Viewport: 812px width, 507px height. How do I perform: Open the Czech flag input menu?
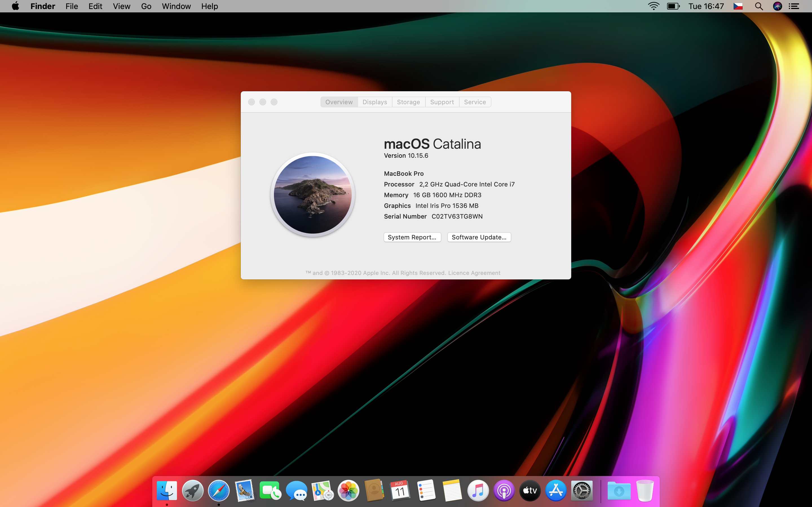click(738, 6)
